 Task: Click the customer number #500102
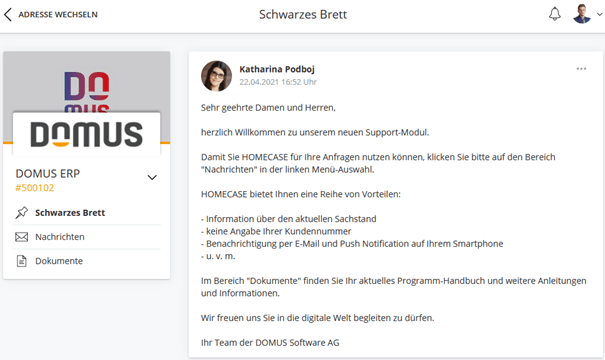35,188
